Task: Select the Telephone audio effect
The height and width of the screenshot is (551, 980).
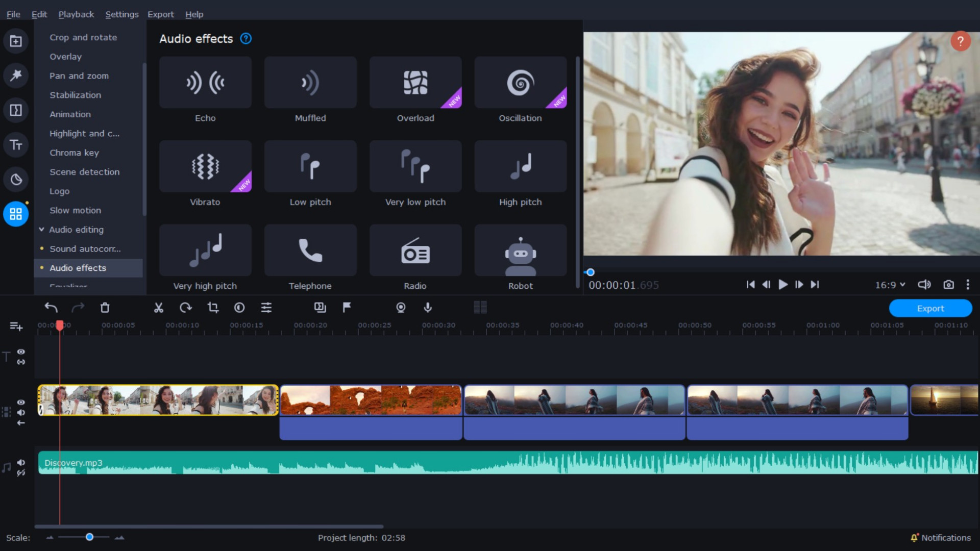Action: click(x=310, y=258)
